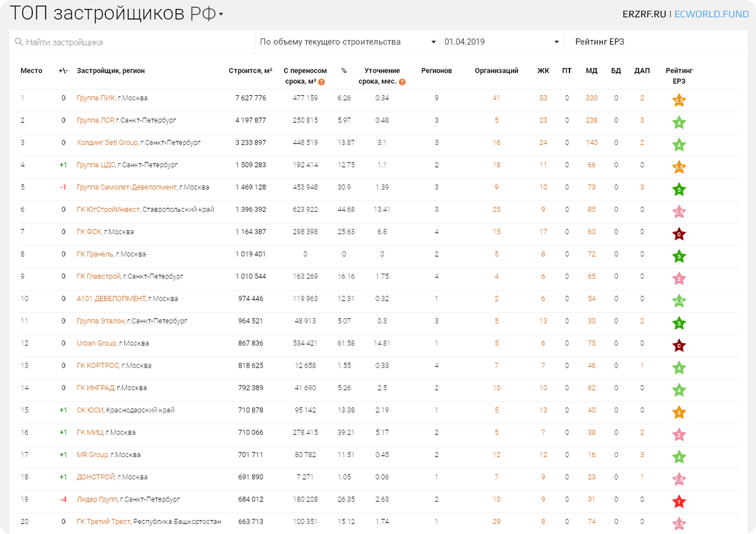Open the ГК ЮгСтройИнвест developer link

(108, 209)
